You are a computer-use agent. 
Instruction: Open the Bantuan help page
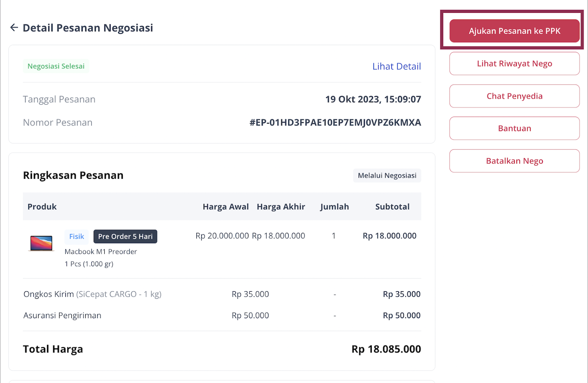tap(514, 128)
